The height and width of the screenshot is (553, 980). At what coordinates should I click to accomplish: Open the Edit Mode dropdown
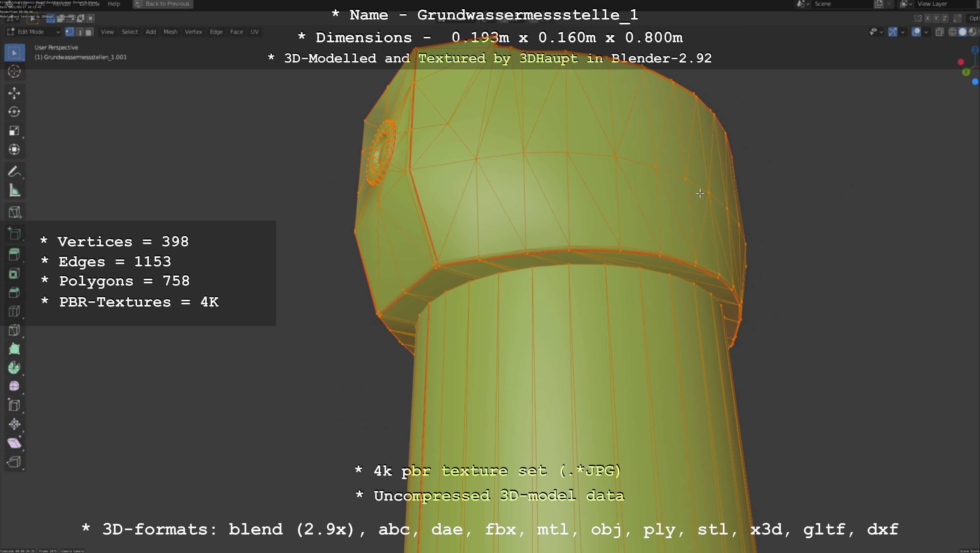point(33,32)
